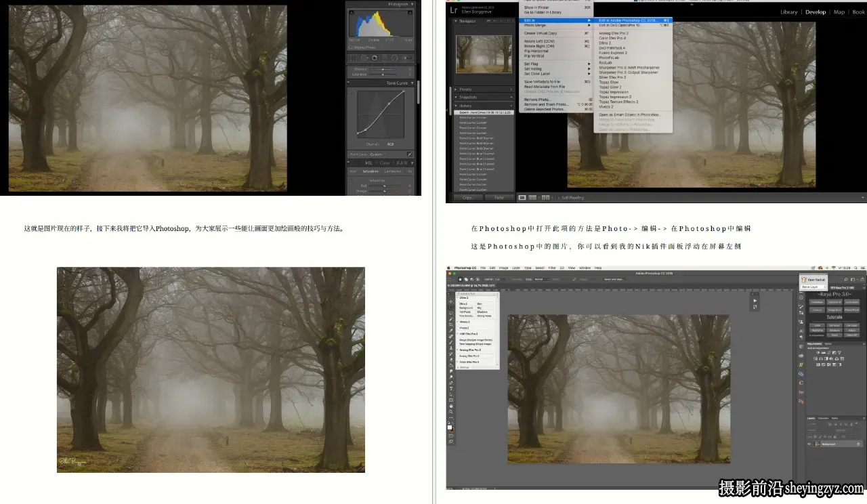Open the Filter menu in Photoshop
This screenshot has width=867, height=504.
552,268
